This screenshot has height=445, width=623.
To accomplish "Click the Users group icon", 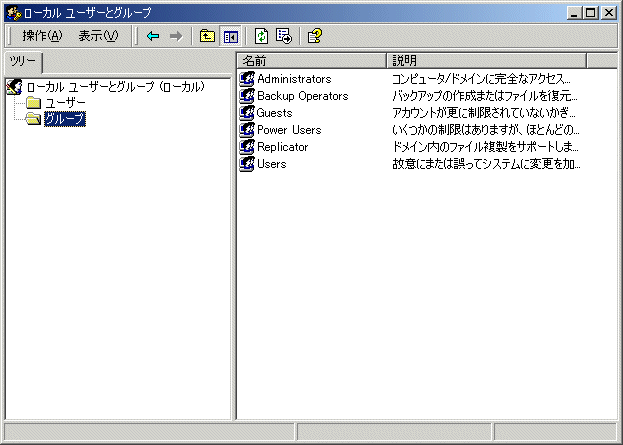I will pos(247,164).
